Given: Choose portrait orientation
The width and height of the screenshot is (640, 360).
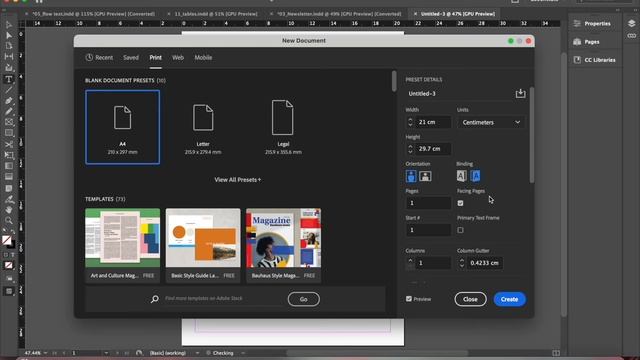Looking at the screenshot, I should click(411, 176).
